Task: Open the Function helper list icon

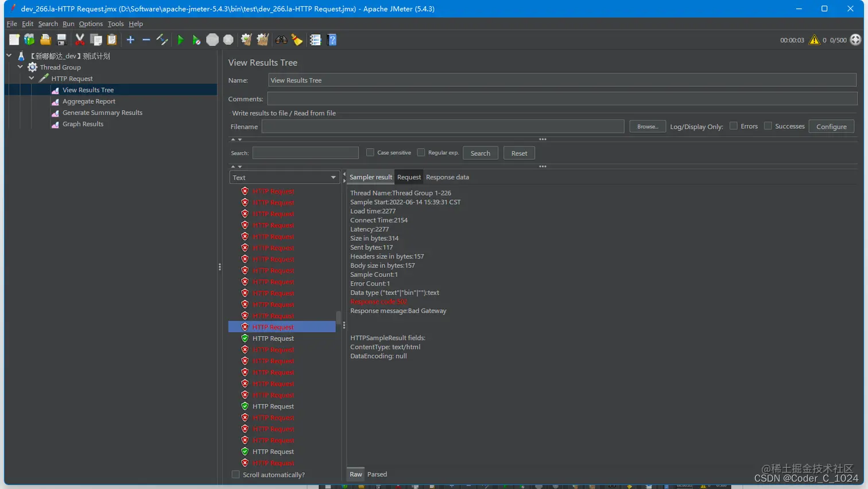Action: 315,40
